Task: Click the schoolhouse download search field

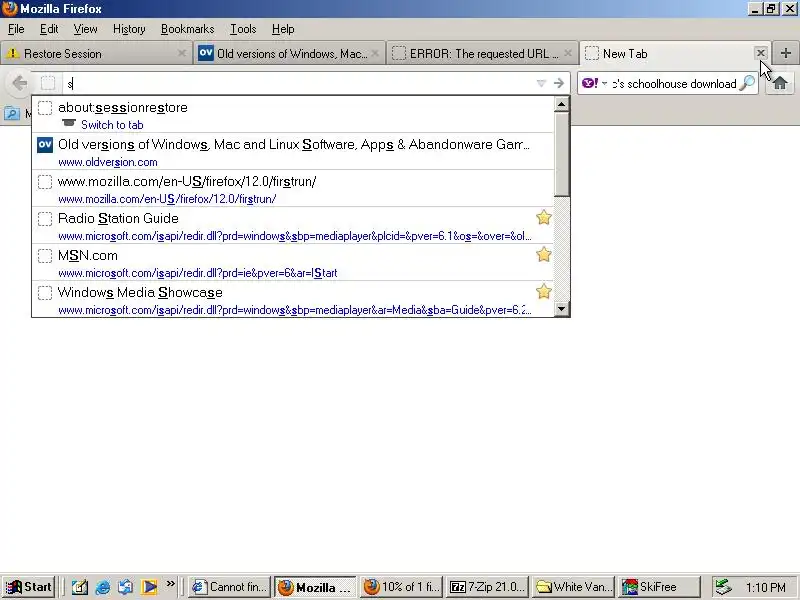Action: pos(674,83)
